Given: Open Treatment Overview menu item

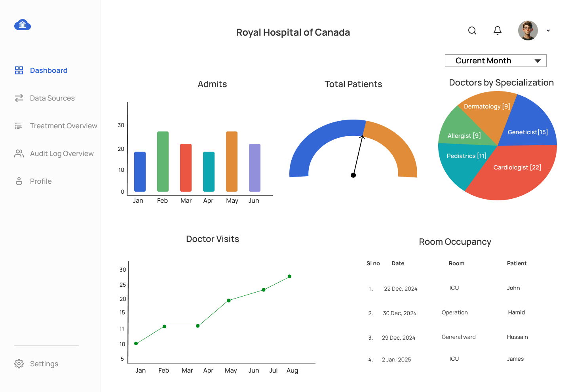Looking at the screenshot, I should [63, 126].
